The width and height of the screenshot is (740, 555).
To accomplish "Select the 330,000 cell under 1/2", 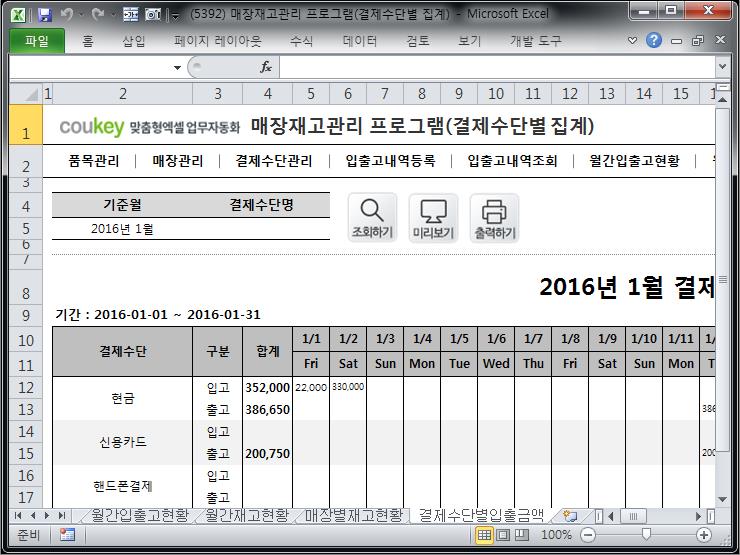I will [x=348, y=387].
